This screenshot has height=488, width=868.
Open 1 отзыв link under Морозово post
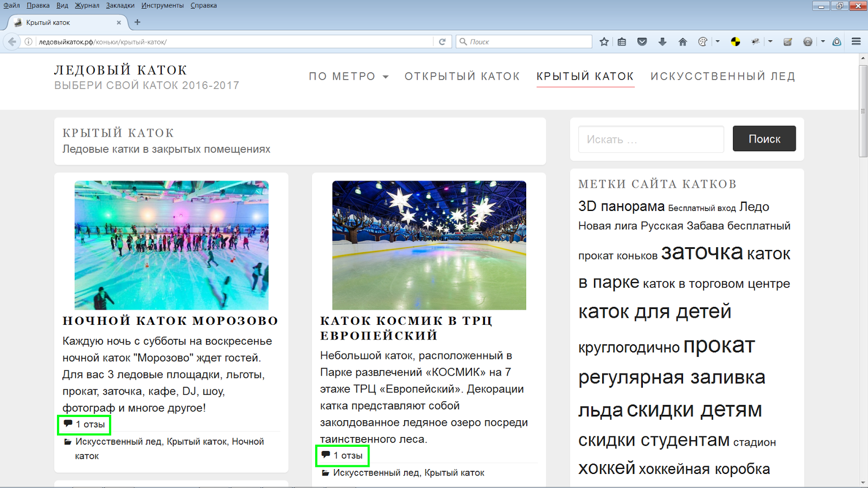(90, 424)
